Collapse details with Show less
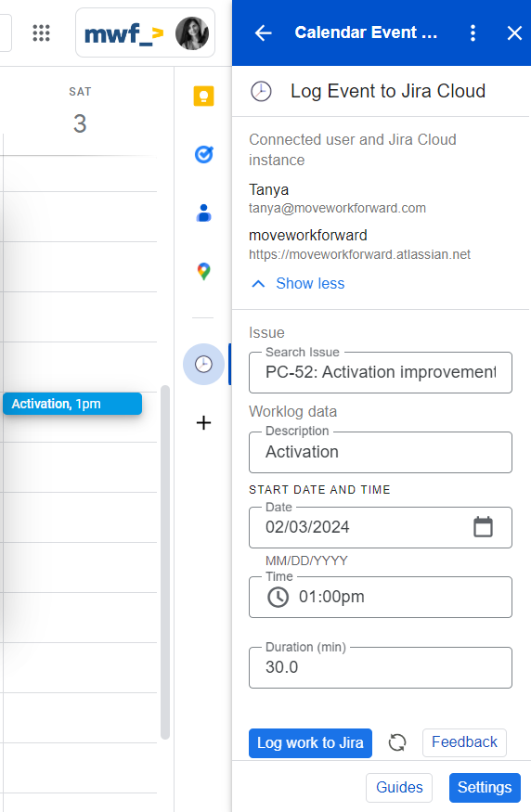This screenshot has height=812, width=531. click(x=299, y=283)
